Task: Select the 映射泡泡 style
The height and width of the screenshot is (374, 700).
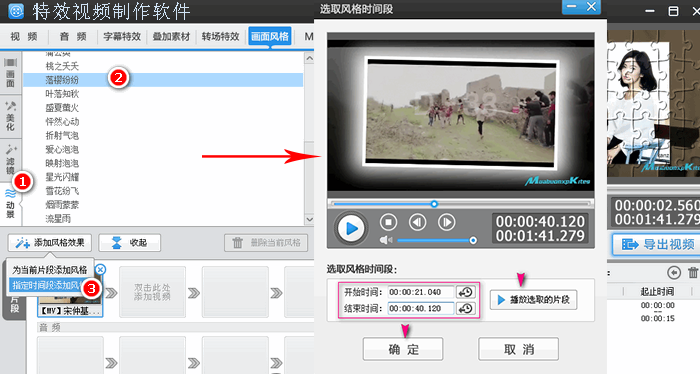Action: pos(62,163)
